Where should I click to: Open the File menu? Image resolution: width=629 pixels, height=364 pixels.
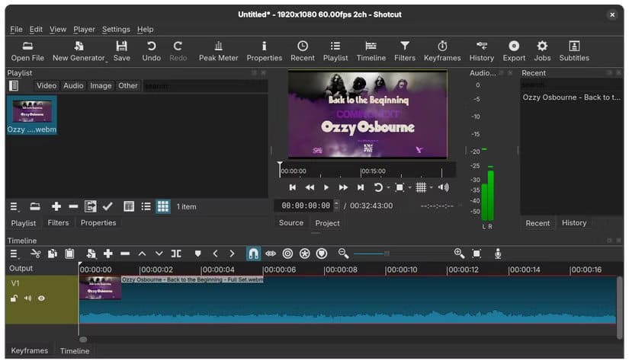coord(16,29)
